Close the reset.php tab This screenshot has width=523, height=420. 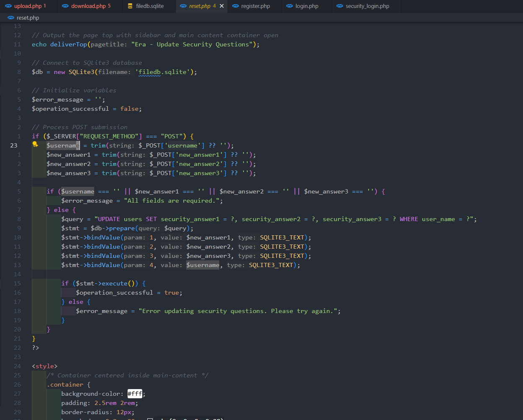coord(222,6)
